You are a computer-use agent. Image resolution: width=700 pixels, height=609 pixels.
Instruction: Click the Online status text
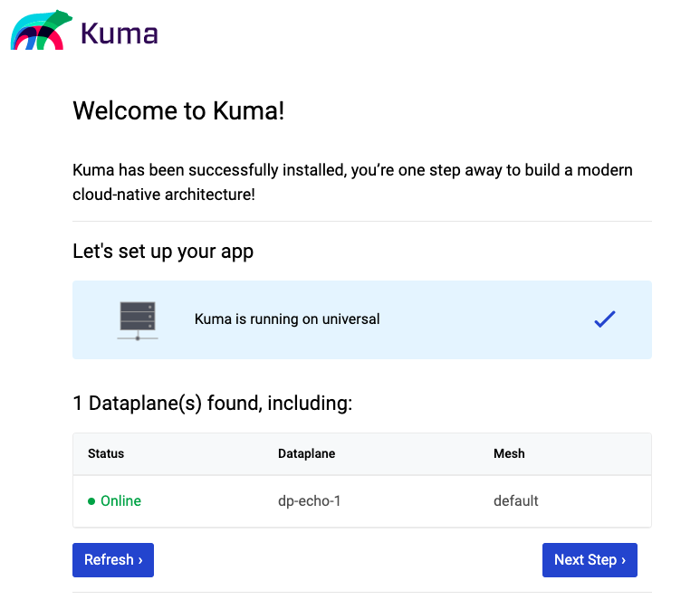pyautogui.click(x=121, y=501)
